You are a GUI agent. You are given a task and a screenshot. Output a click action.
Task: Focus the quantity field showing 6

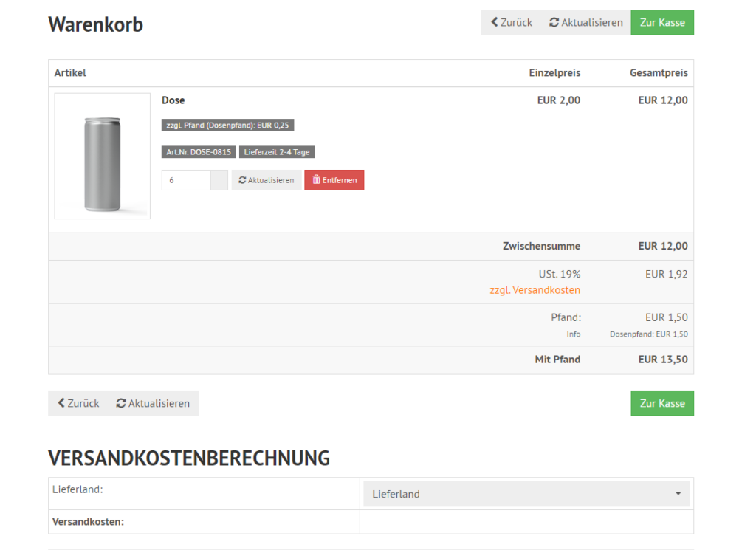coord(186,180)
